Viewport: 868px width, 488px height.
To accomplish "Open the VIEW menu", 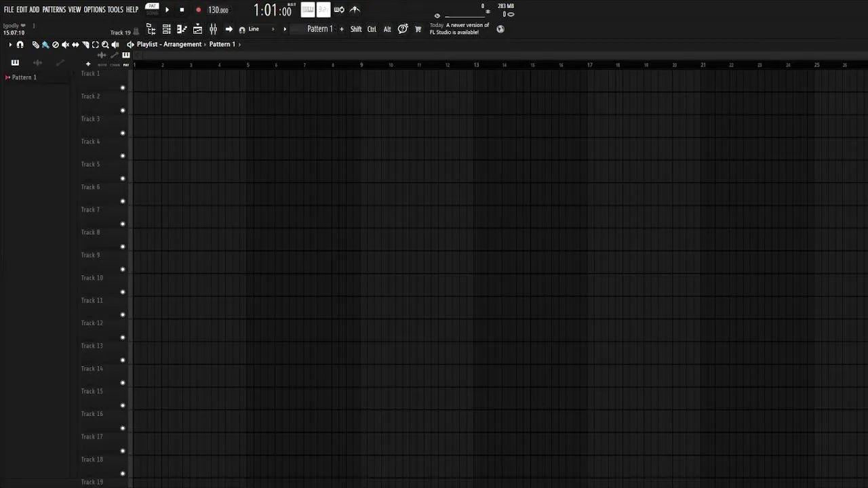I will click(75, 9).
